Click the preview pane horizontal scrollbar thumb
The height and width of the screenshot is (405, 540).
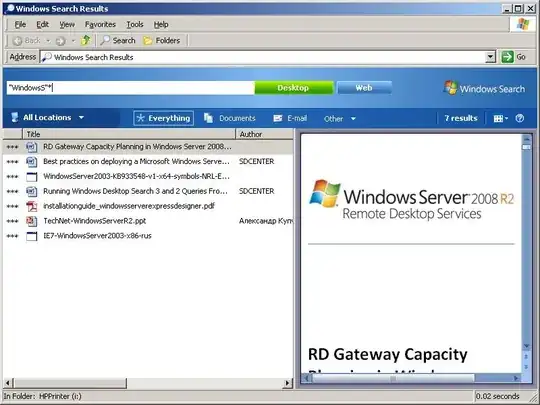(x=393, y=378)
